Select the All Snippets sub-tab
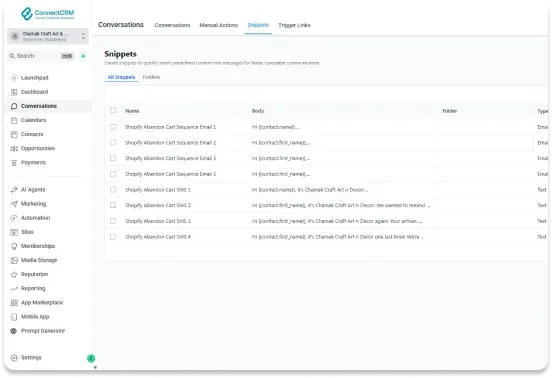The image size is (552, 378). click(121, 77)
